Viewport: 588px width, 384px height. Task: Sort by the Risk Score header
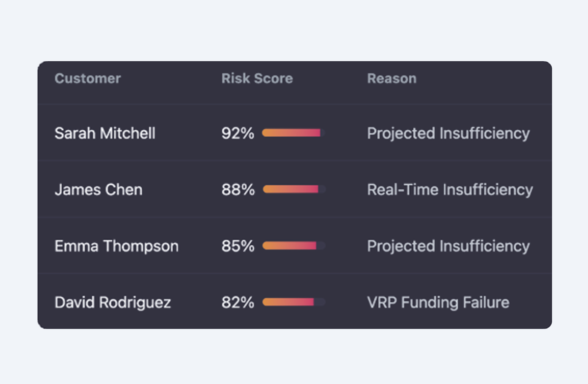[x=257, y=78]
